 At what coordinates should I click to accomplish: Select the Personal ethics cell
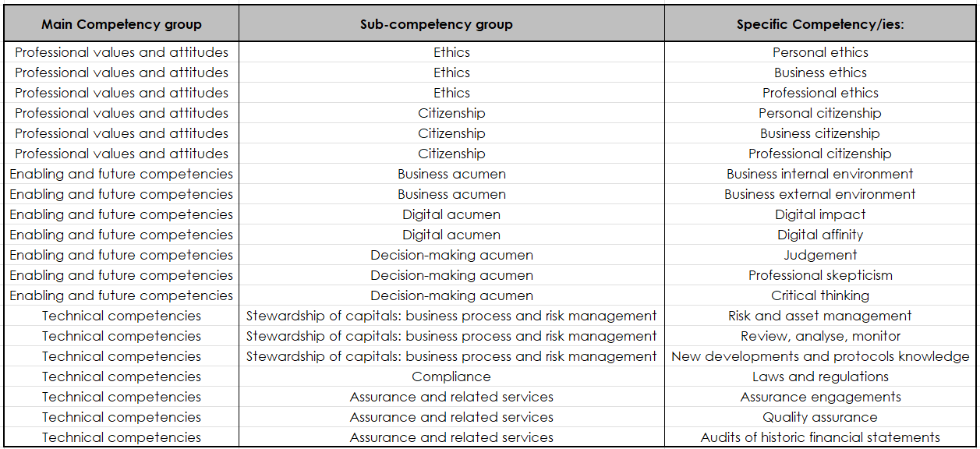(820, 52)
